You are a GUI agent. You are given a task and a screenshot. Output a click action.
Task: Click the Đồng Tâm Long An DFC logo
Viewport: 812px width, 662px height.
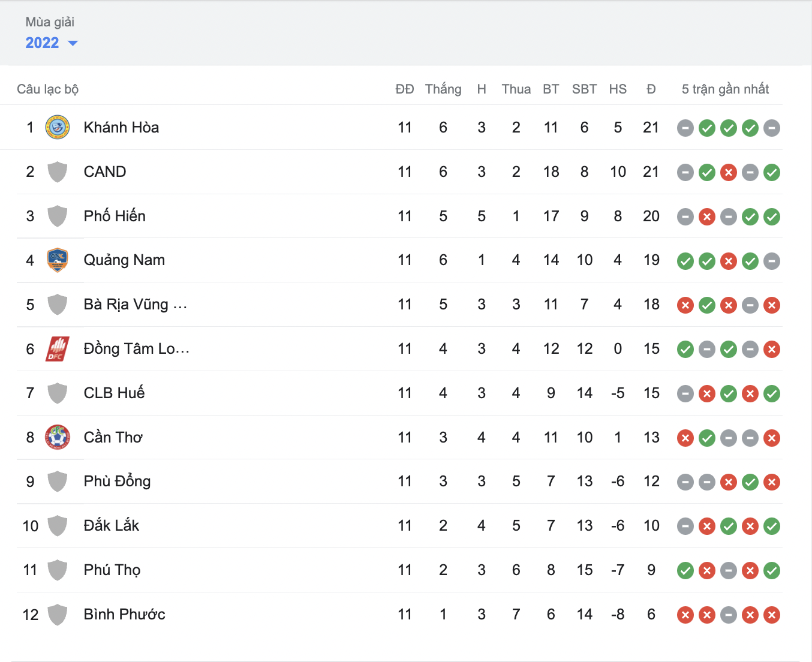click(x=58, y=349)
